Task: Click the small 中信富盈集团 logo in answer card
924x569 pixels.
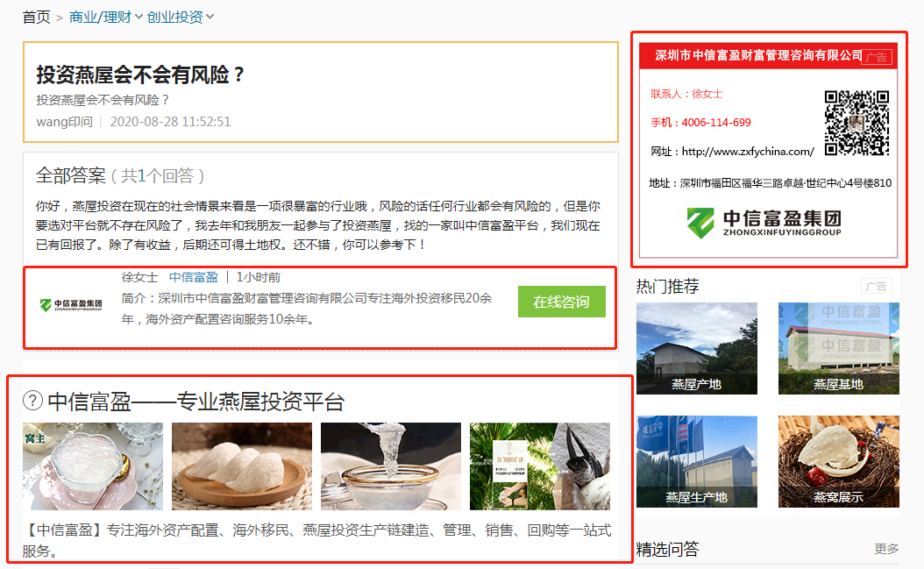Action: (71, 305)
